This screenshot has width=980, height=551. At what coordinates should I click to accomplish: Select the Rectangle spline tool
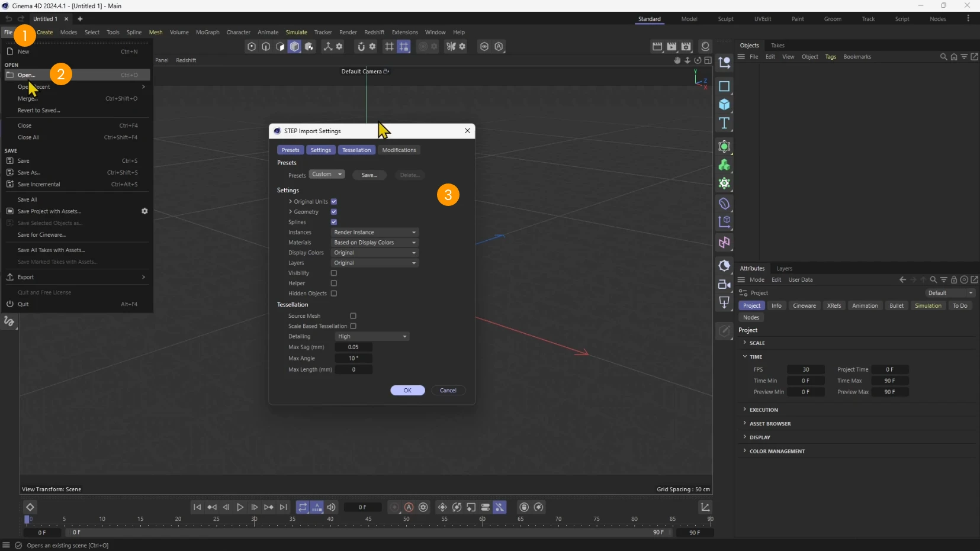[x=725, y=86]
